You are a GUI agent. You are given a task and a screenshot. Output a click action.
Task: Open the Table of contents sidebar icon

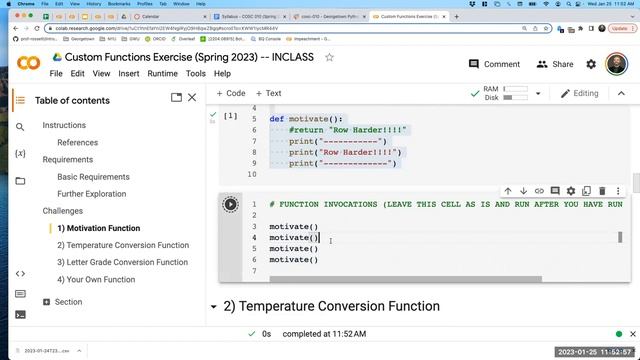(x=20, y=100)
